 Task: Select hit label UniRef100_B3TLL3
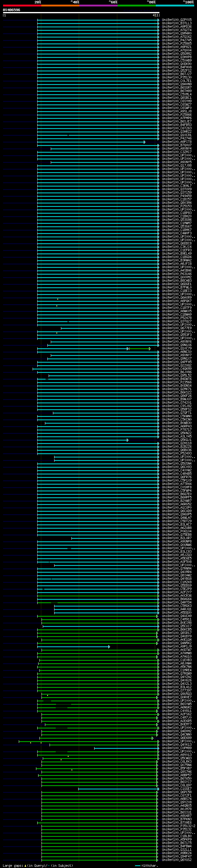click(177, 24)
